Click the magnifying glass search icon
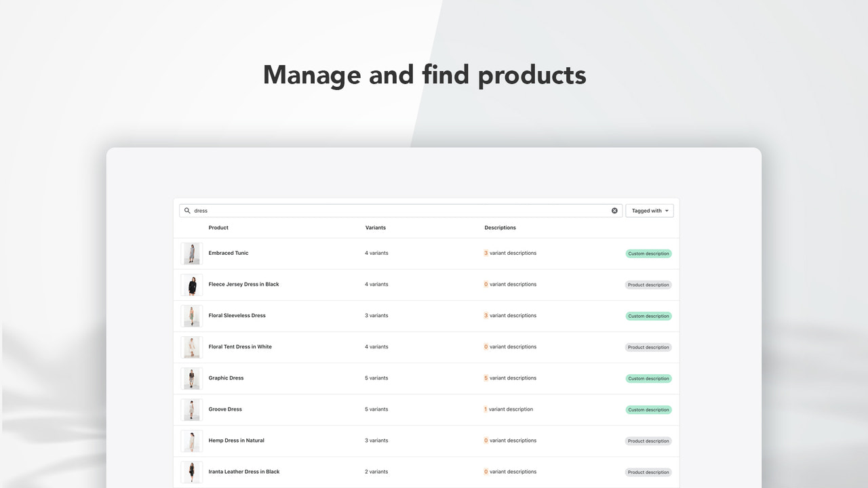Image resolution: width=868 pixels, height=488 pixels. pyautogui.click(x=187, y=210)
